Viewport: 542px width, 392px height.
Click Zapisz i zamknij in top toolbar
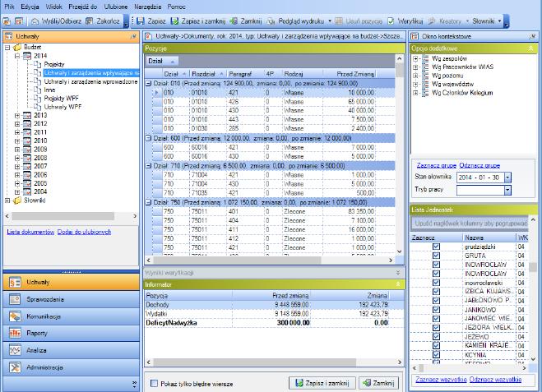click(198, 21)
